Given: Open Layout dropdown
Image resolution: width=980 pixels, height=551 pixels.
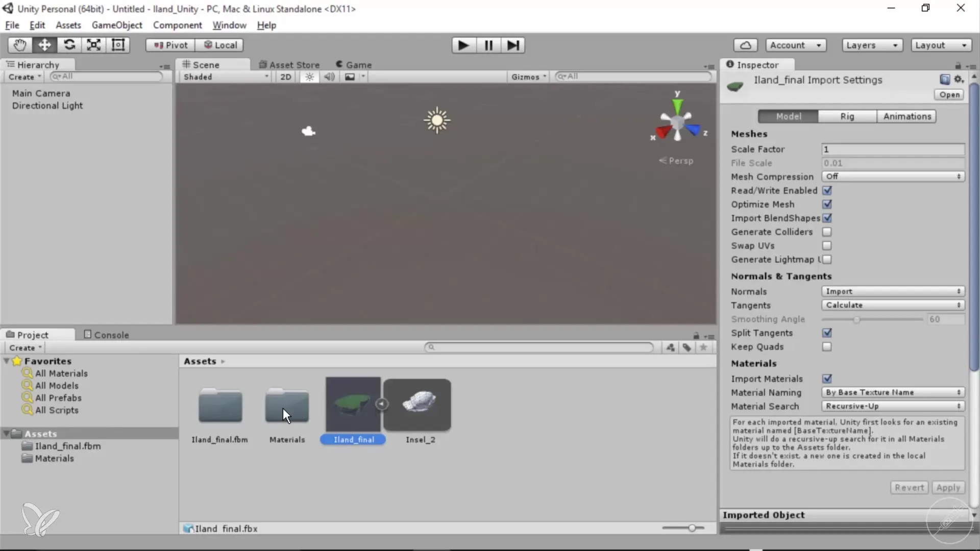Looking at the screenshot, I should pos(941,45).
